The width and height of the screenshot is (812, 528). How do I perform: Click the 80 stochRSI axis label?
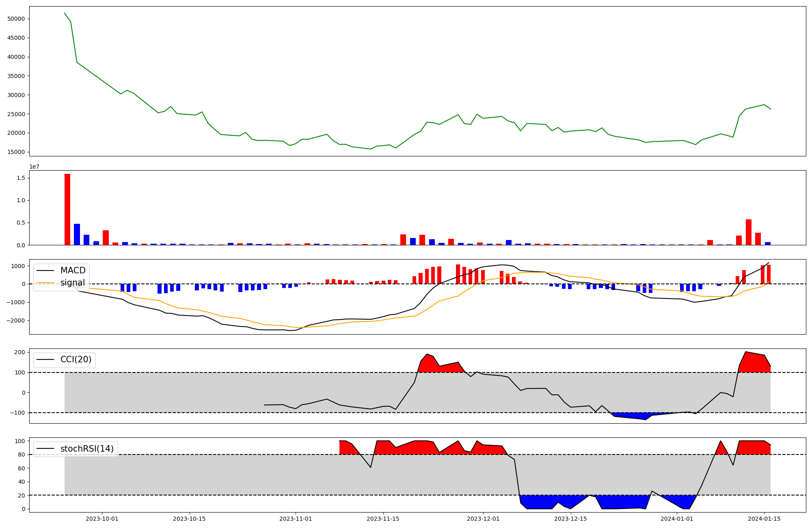(x=22, y=454)
